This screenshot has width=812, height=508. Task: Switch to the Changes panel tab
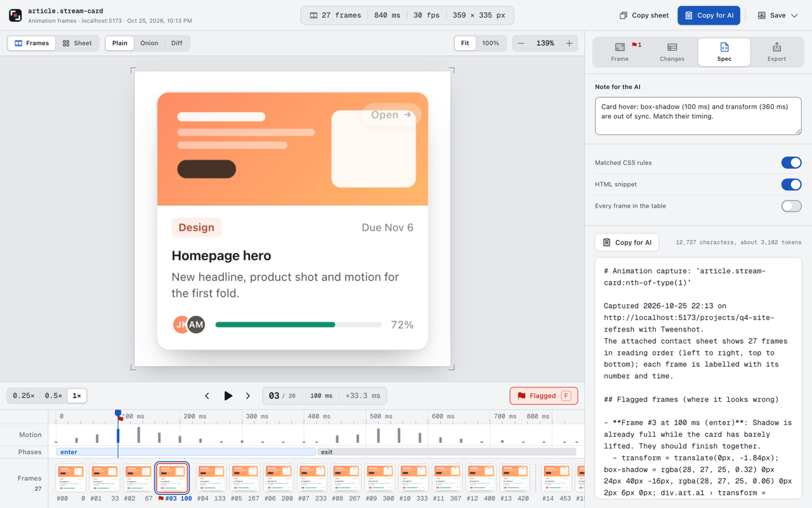point(672,52)
